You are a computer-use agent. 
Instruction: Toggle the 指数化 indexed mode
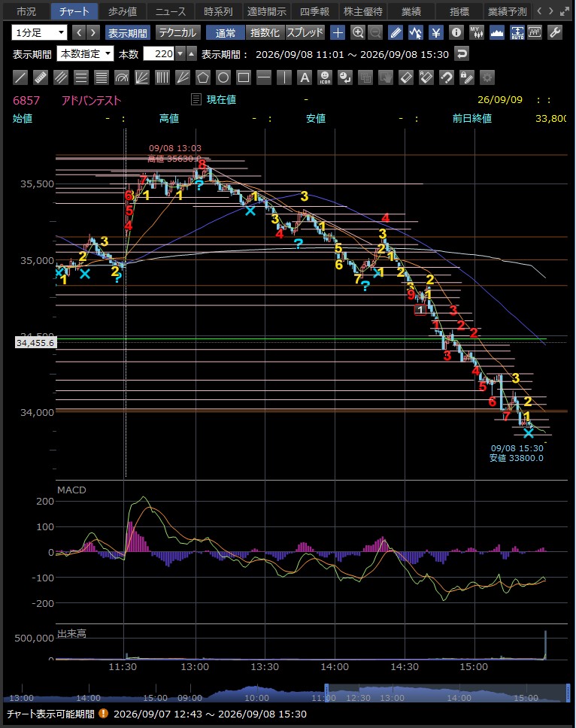pyautogui.click(x=265, y=32)
